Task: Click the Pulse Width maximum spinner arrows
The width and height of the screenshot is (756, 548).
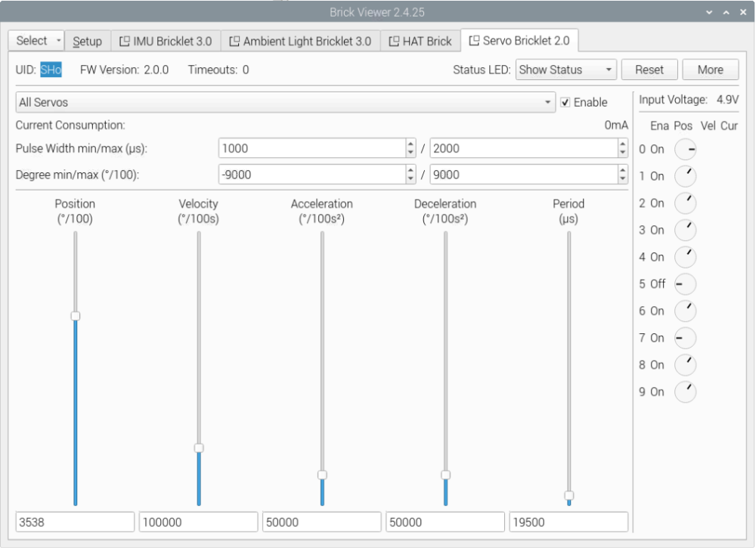Action: tap(622, 148)
